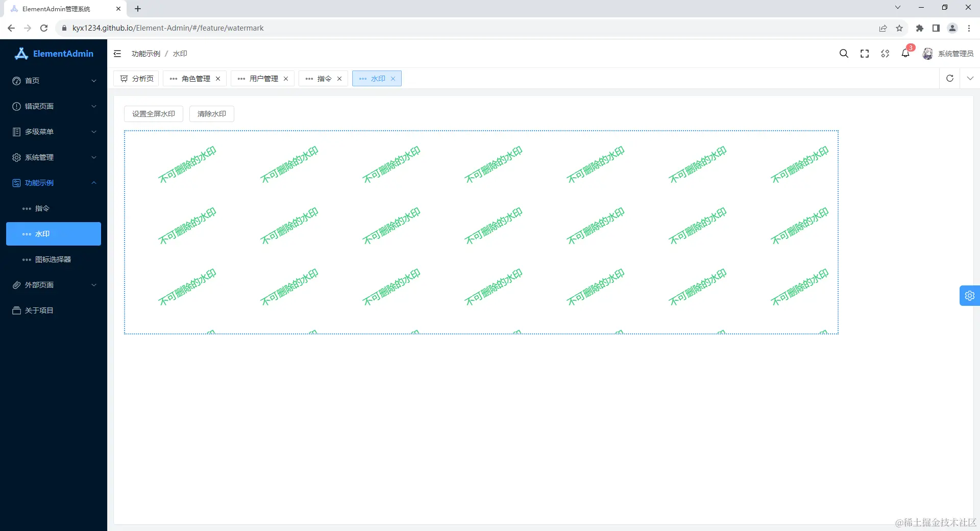The height and width of the screenshot is (531, 980).
Task: Click the 清除水印 button
Action: pyautogui.click(x=212, y=114)
